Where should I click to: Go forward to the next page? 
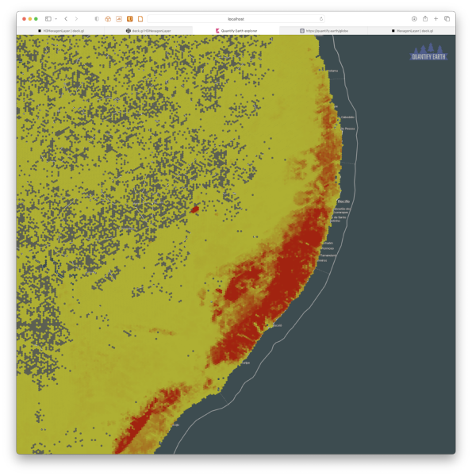(76, 19)
